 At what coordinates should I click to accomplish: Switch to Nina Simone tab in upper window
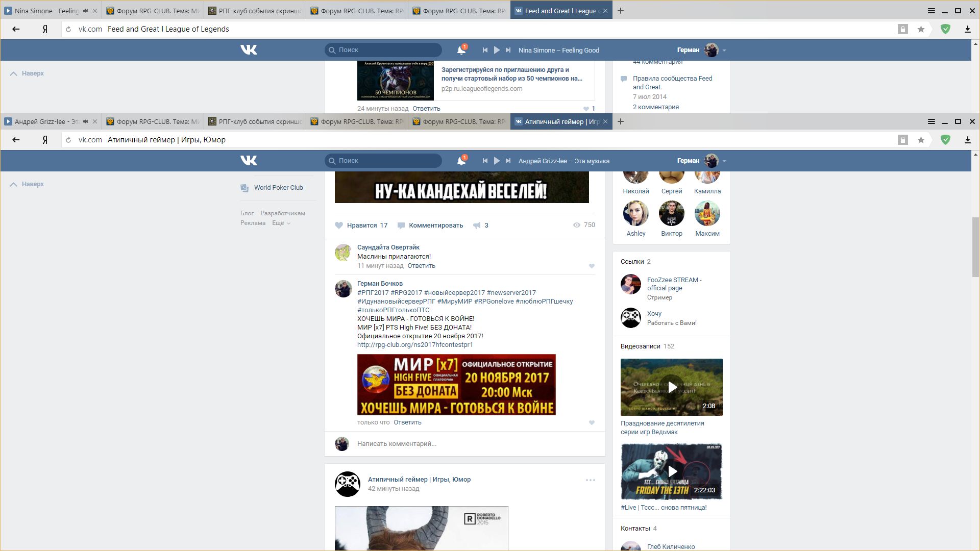(46, 11)
